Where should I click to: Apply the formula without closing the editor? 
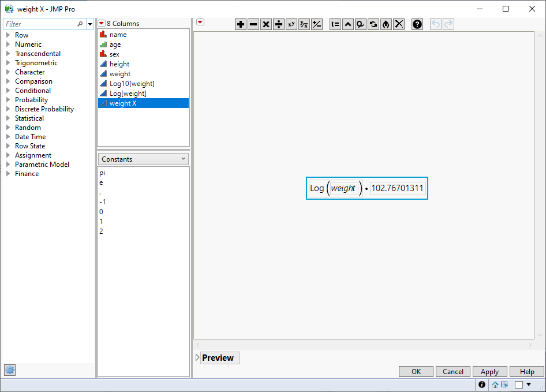click(x=489, y=371)
